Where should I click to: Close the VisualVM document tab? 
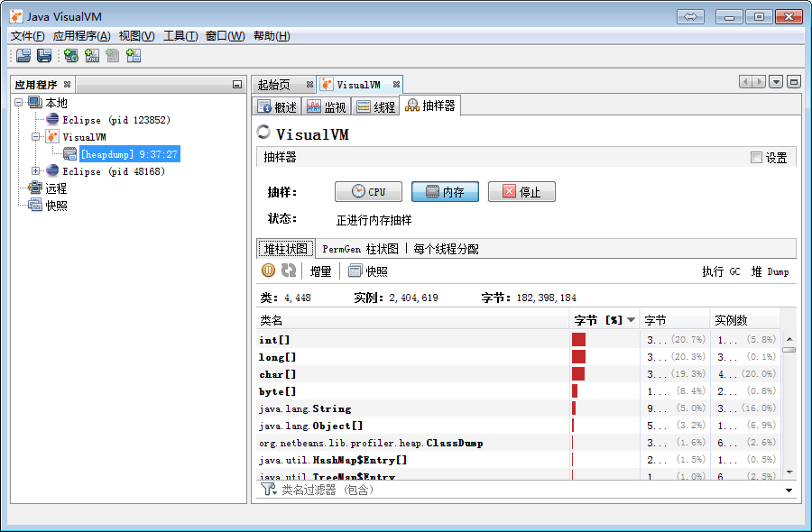396,84
